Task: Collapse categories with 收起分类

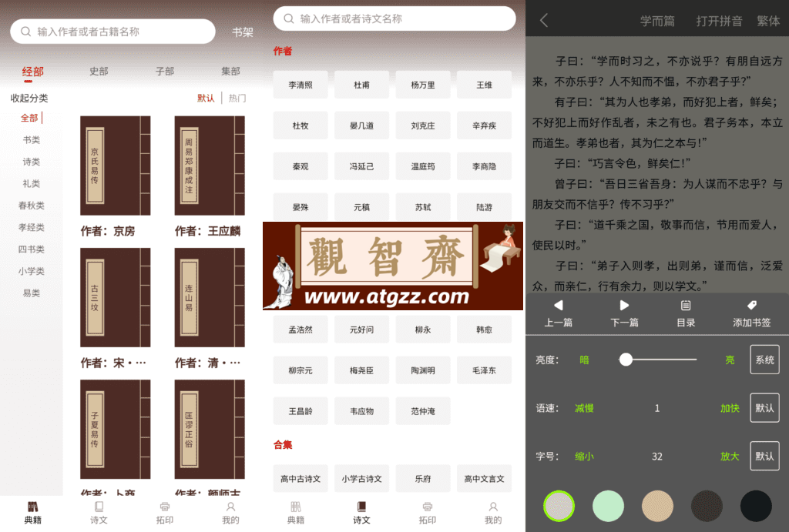Action: [x=29, y=98]
